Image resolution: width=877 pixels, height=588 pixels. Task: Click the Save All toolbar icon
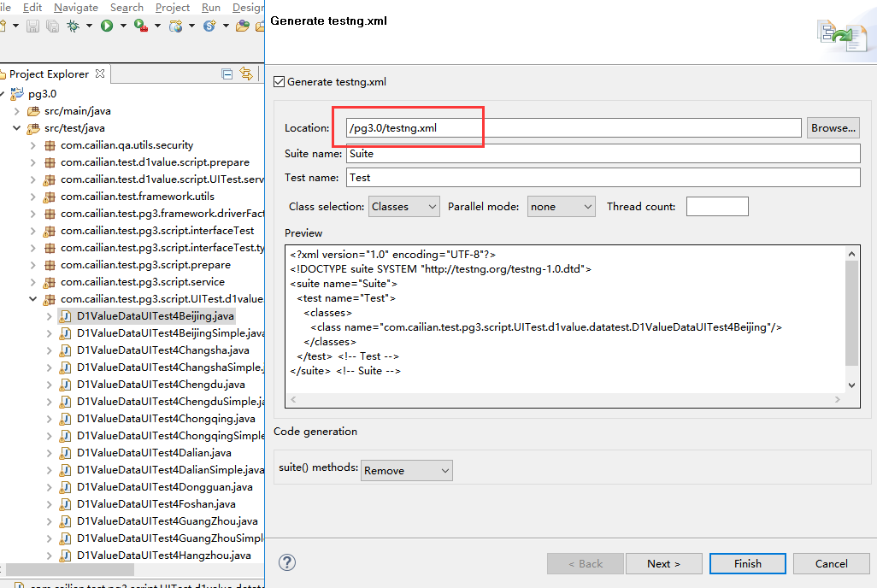pos(53,26)
